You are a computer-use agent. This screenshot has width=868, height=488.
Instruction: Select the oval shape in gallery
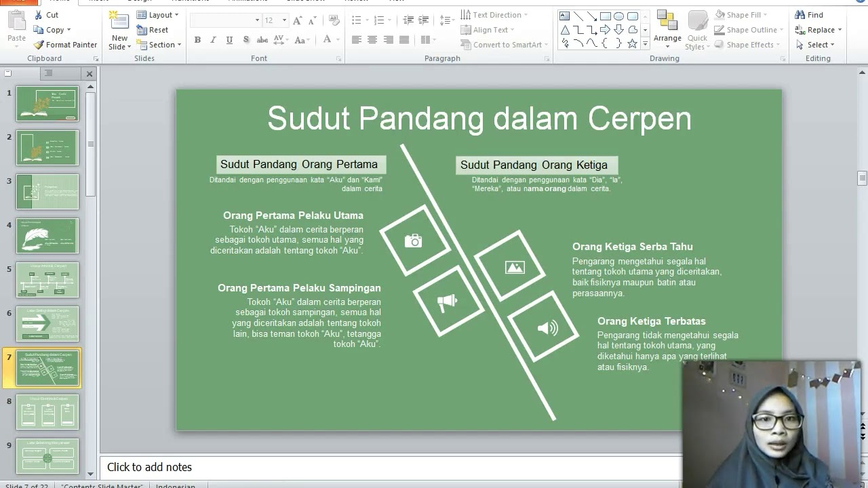tap(618, 16)
